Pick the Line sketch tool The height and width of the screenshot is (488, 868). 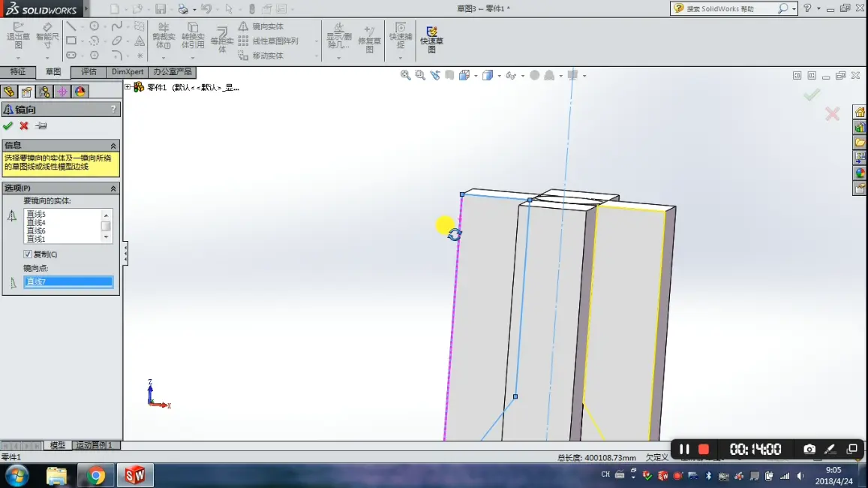click(x=71, y=26)
